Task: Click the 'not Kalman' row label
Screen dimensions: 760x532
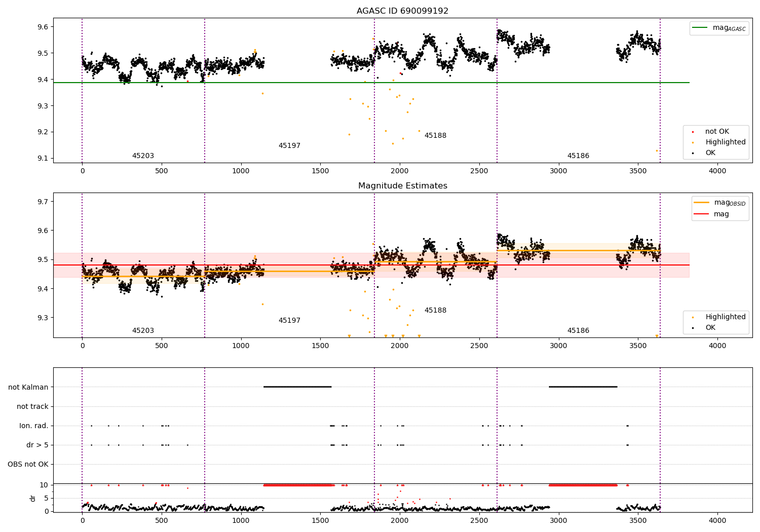Action: (28, 387)
